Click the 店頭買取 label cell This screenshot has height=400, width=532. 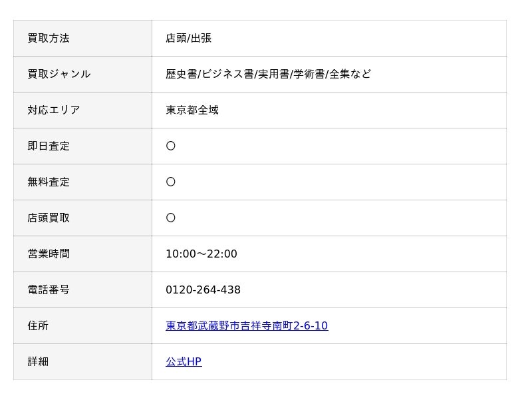82,218
